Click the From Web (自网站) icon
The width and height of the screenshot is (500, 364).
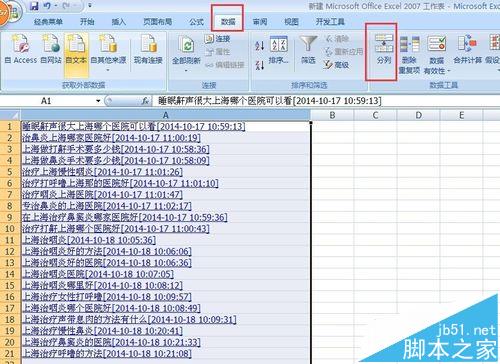pyautogui.click(x=51, y=49)
